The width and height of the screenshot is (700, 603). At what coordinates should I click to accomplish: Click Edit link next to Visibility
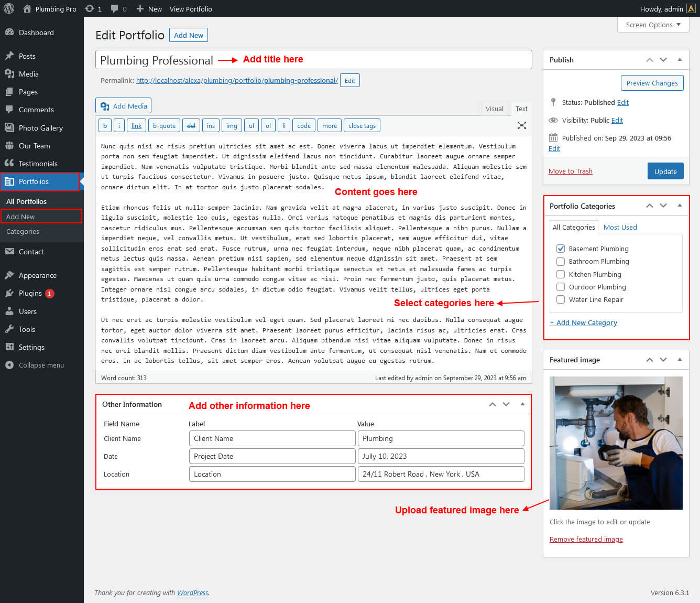pos(617,120)
